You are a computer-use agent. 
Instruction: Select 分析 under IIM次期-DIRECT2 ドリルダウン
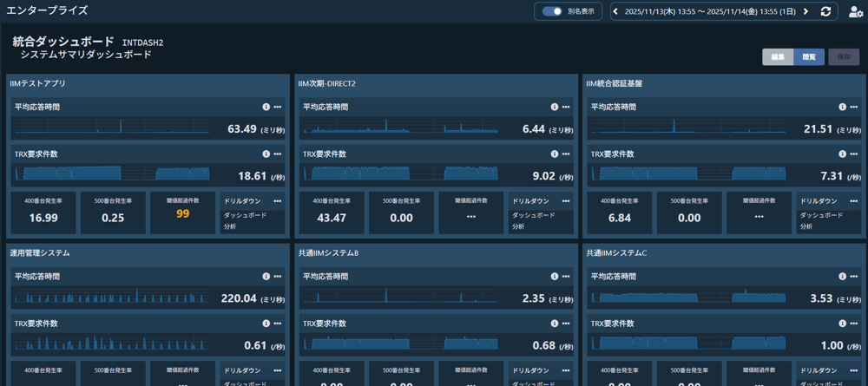[x=518, y=226]
